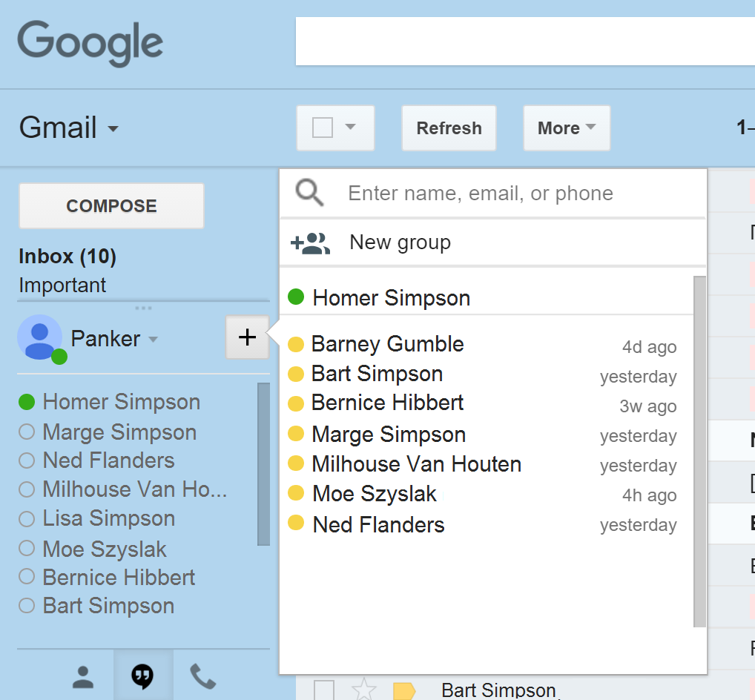Click the COMPOSE button
The height and width of the screenshot is (700, 755).
(x=111, y=206)
